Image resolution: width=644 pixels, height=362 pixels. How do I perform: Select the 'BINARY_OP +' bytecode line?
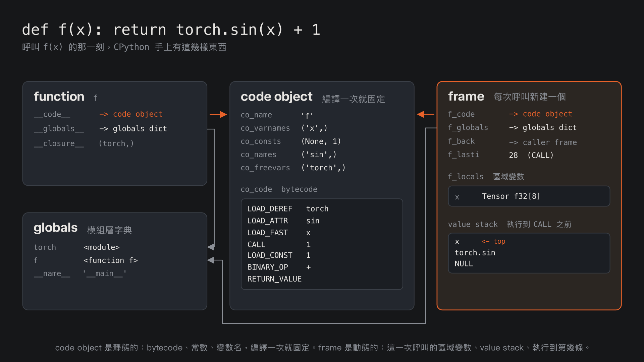click(279, 267)
